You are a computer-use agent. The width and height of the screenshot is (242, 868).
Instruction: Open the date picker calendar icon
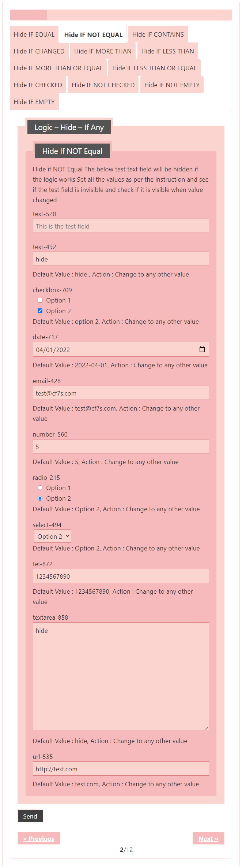[202, 349]
